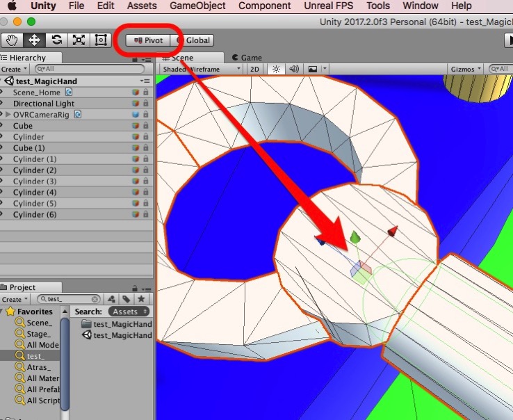This screenshot has height=420, width=513.
Task: Open Hierarchy Create button menu
Action: pos(14,70)
